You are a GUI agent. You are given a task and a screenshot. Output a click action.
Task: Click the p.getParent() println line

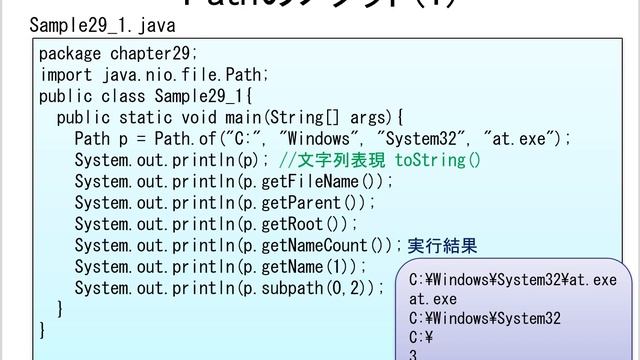[x=225, y=203]
